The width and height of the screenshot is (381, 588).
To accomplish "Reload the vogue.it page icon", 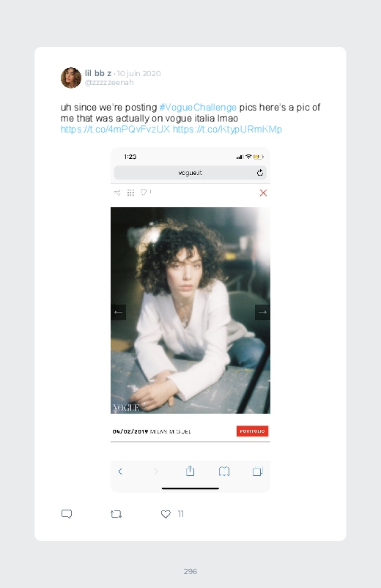I will pos(260,173).
